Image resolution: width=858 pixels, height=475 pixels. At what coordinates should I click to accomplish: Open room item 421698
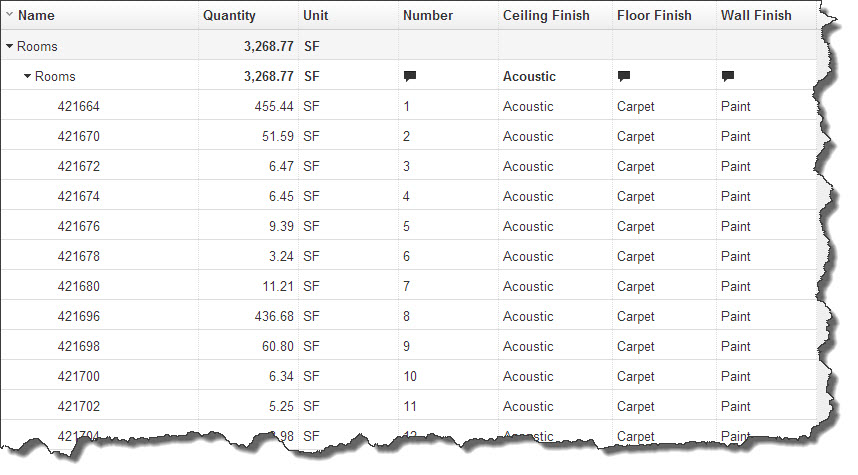[79, 346]
